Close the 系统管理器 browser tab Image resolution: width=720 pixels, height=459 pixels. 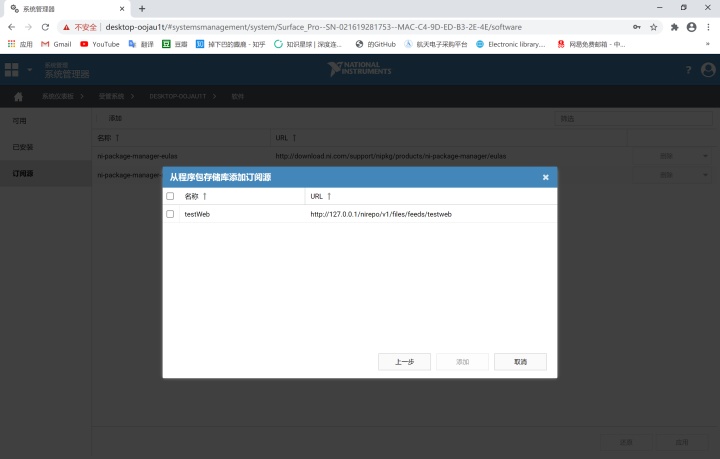(122, 9)
